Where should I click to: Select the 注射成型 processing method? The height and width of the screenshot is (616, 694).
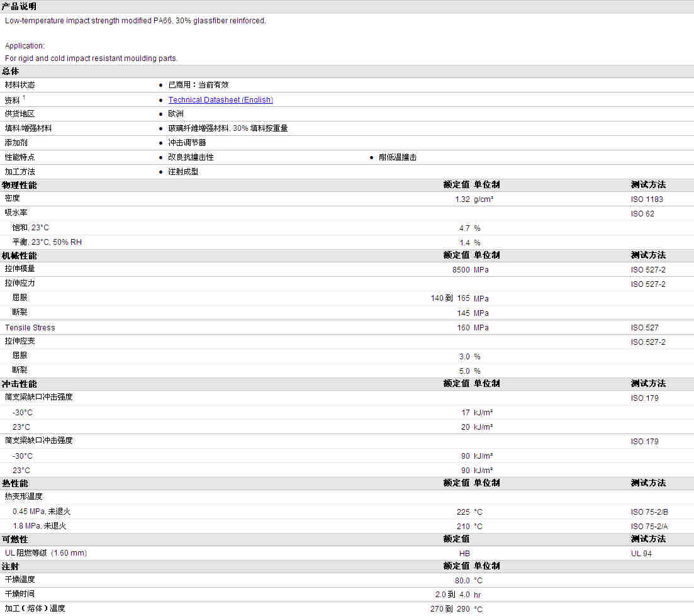pyautogui.click(x=183, y=172)
